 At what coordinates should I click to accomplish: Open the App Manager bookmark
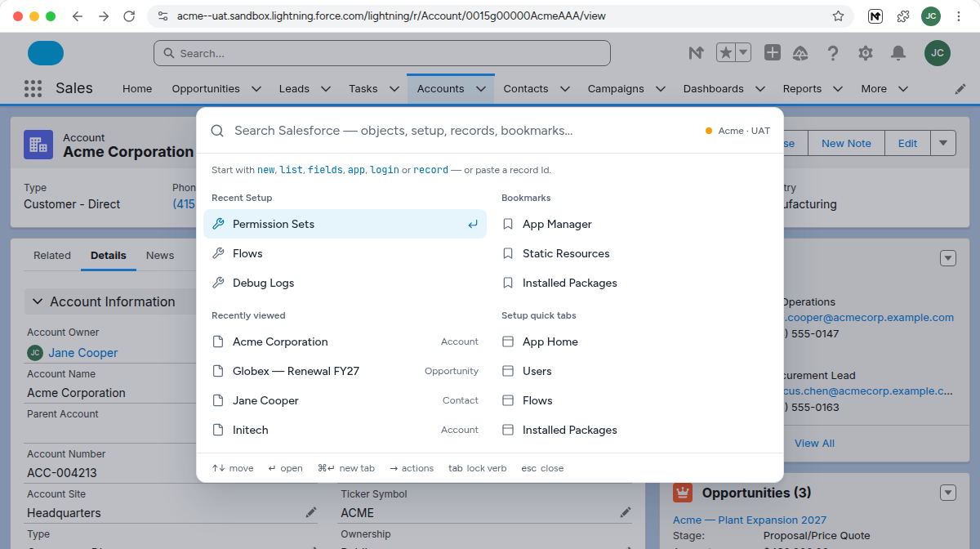point(635,224)
